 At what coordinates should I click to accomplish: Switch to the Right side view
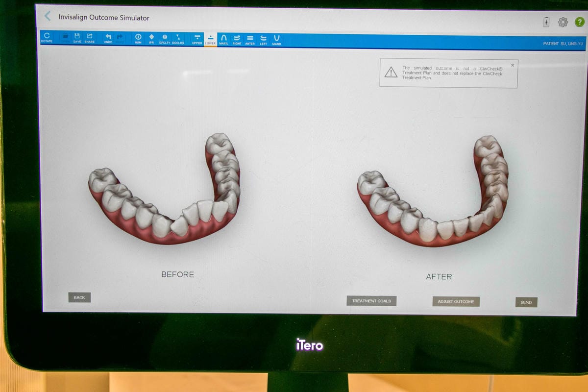pos(237,40)
